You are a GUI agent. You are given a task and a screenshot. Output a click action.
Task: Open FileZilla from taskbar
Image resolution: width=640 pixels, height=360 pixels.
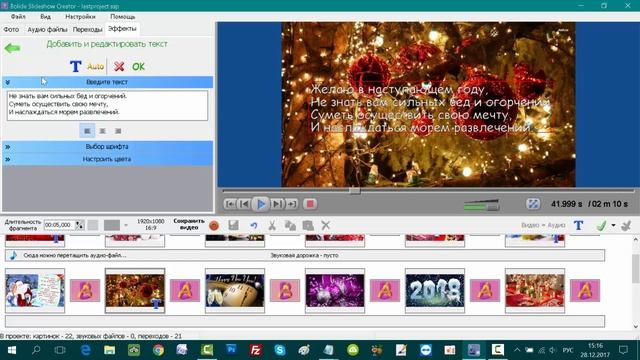[x=256, y=350]
